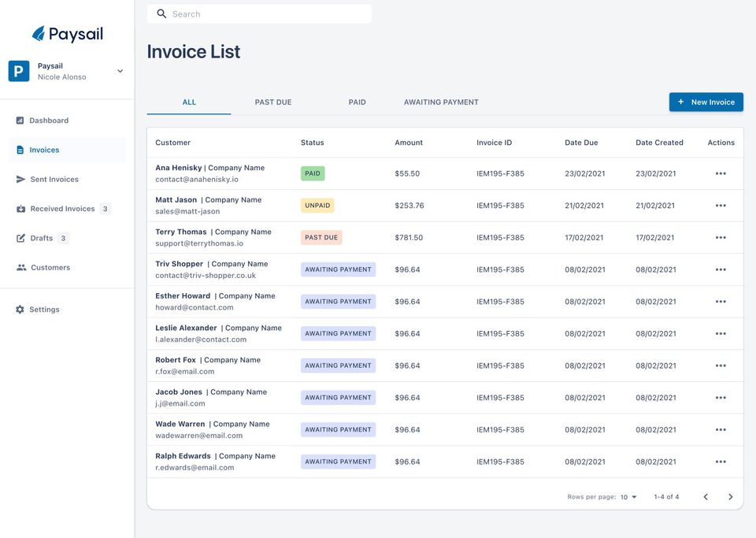Open actions menu for Leslie Alexander
Image resolution: width=756 pixels, height=538 pixels.
click(x=721, y=334)
